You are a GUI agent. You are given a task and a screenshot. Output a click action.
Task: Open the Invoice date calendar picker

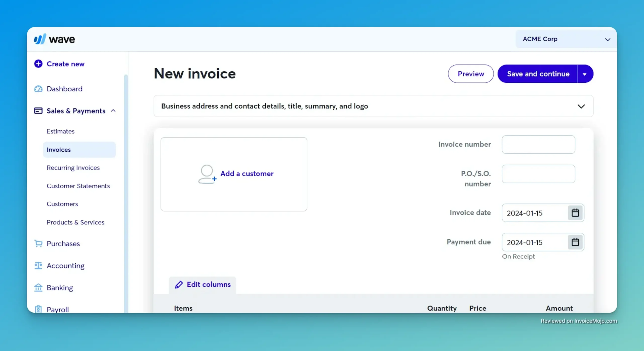pos(575,213)
